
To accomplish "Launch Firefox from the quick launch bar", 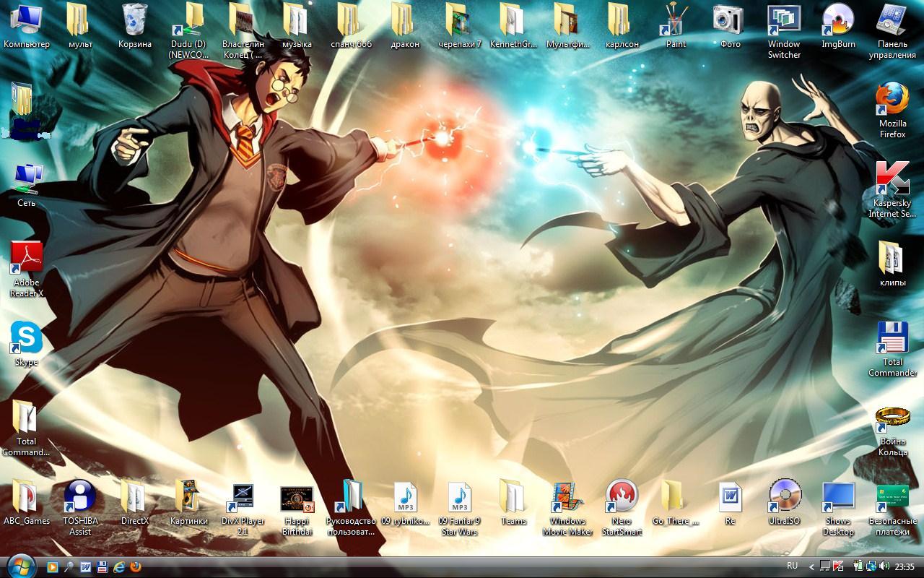I will click(x=136, y=567).
